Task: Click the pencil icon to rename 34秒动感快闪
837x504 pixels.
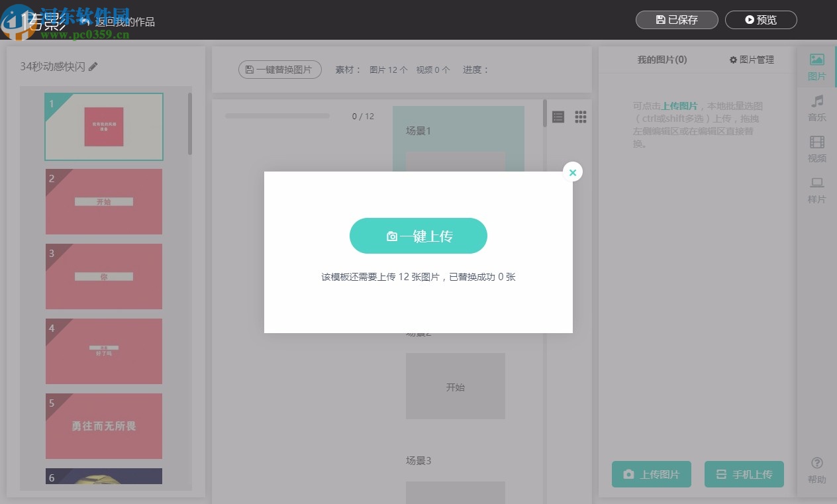Action: (x=93, y=66)
